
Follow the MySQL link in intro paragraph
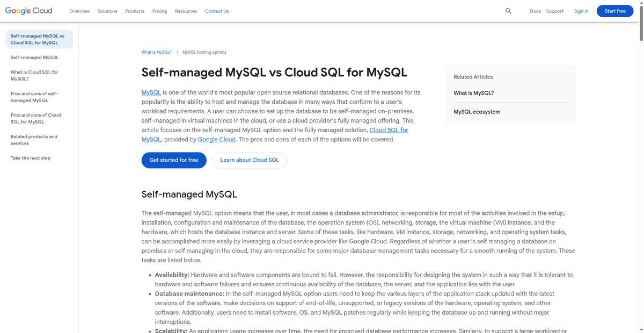point(151,93)
